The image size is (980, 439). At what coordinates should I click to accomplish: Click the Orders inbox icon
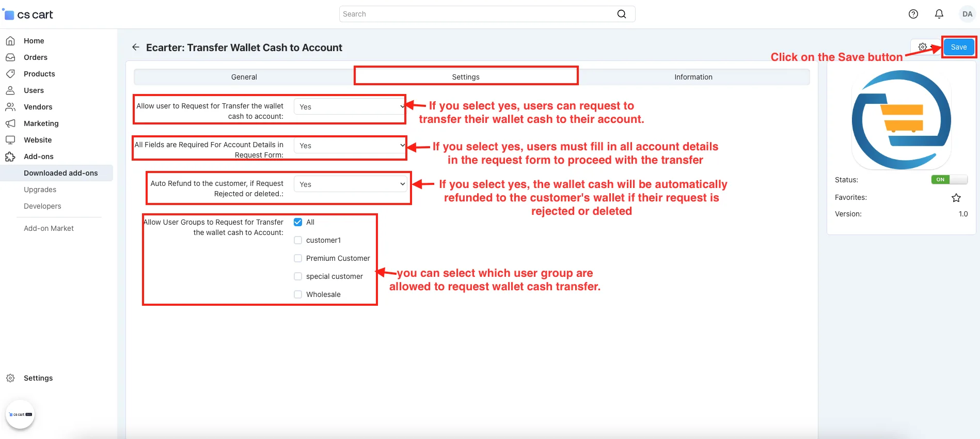[10, 57]
